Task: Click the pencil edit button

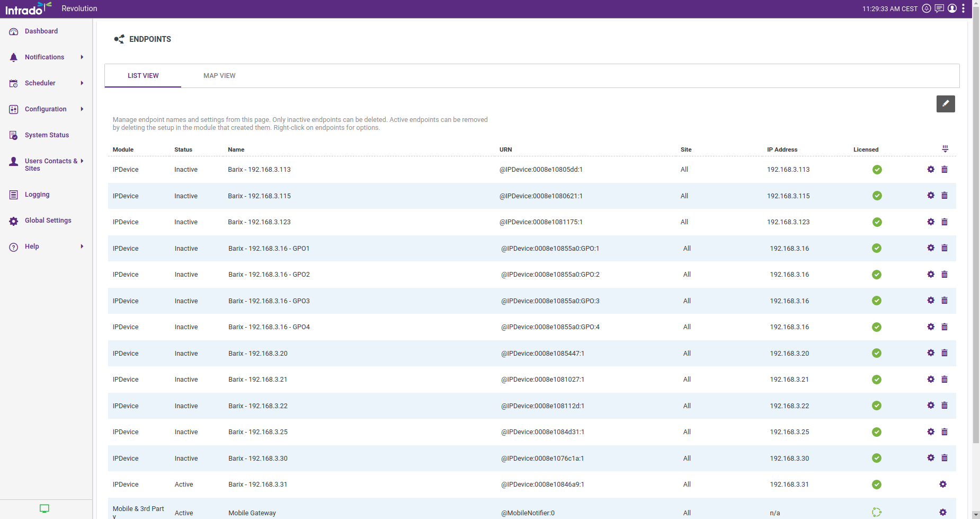Action: pyautogui.click(x=945, y=104)
